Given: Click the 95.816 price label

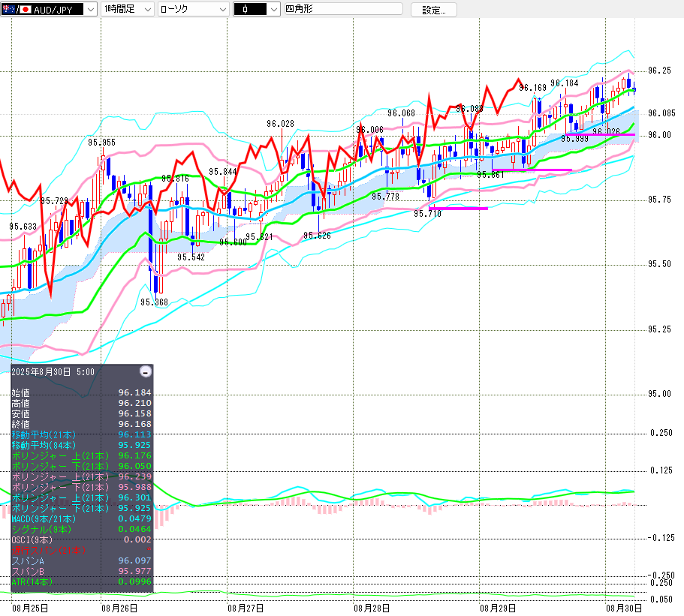Looking at the screenshot, I should pos(176,179).
